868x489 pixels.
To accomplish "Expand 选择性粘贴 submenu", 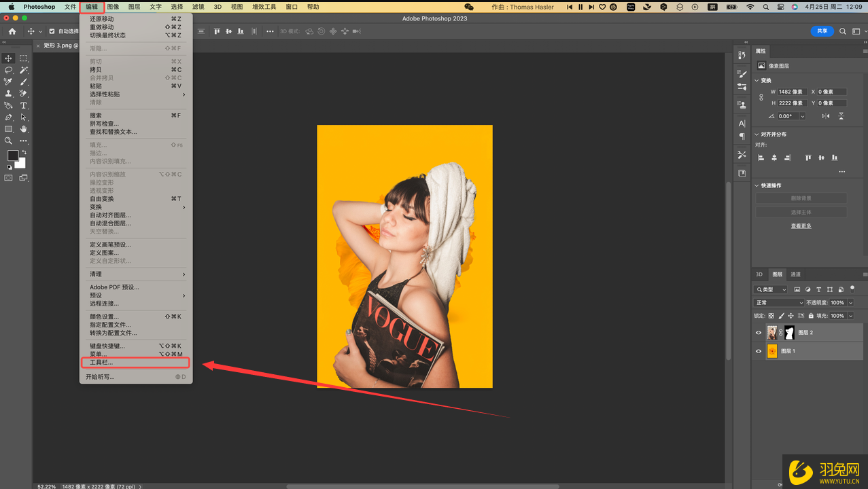I will point(136,94).
